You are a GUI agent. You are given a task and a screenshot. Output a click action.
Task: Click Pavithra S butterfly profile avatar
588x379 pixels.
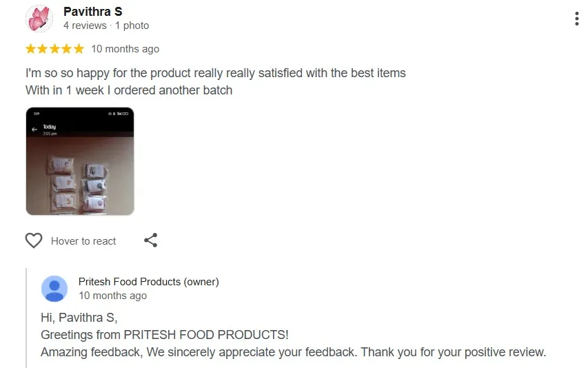[x=39, y=19]
